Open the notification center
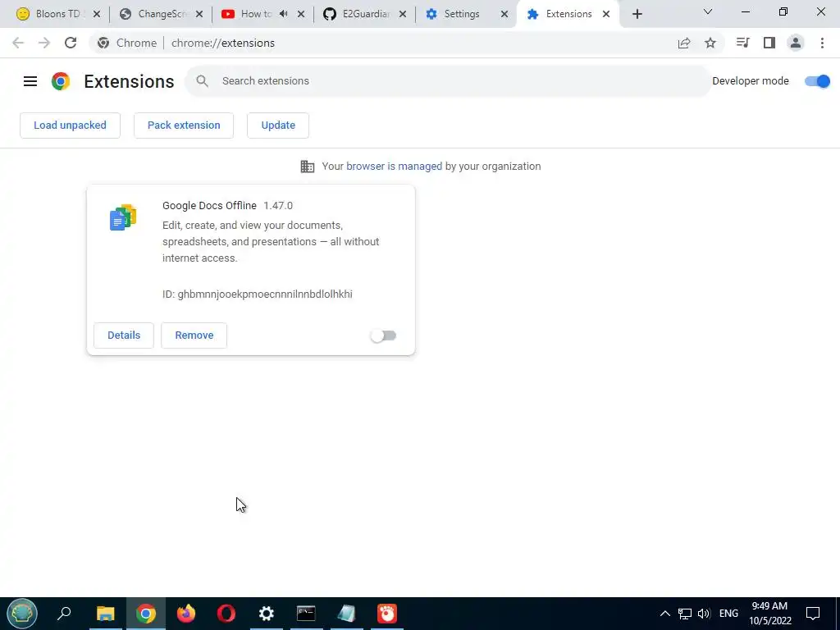Viewport: 840px width, 630px height. [x=813, y=614]
